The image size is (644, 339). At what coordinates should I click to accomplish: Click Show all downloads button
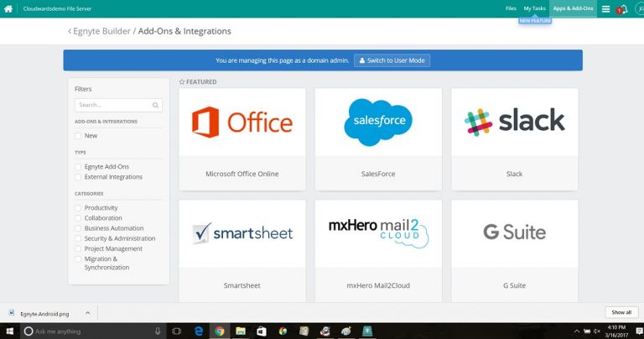[x=621, y=312]
